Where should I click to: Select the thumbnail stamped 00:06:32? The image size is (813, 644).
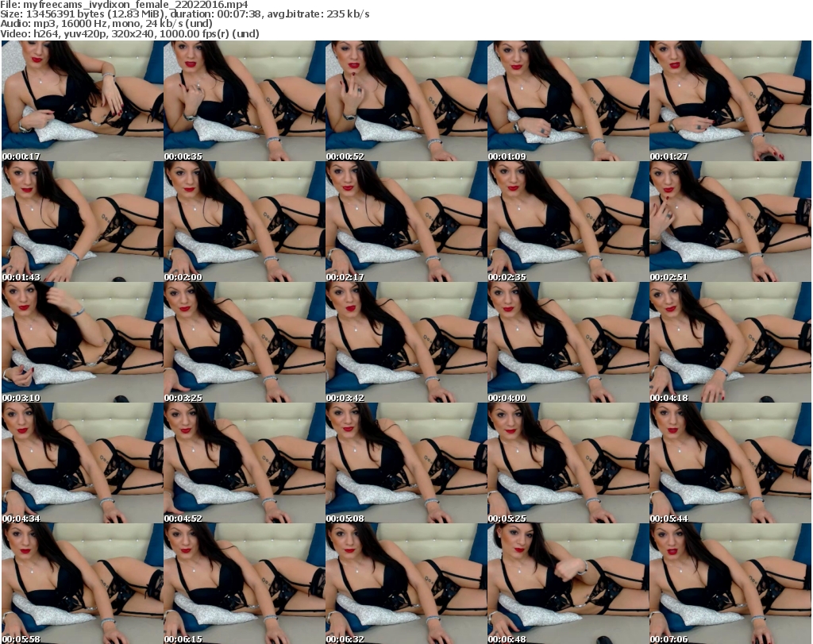click(406, 584)
